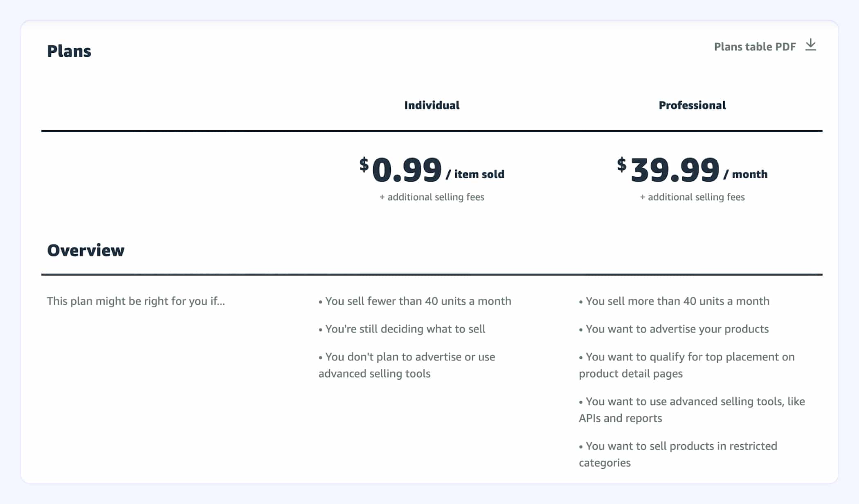This screenshot has height=504, width=859.
Task: Click the "don't plan to advertise" bullet
Action: pos(407,365)
